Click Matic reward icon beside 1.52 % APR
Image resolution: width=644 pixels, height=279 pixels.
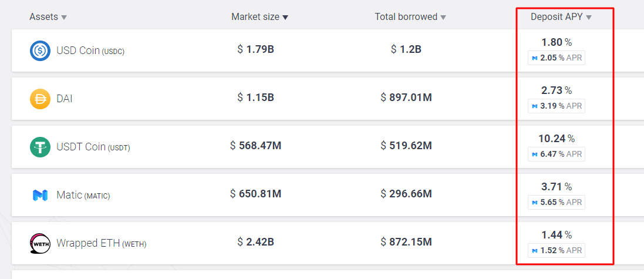535,251
